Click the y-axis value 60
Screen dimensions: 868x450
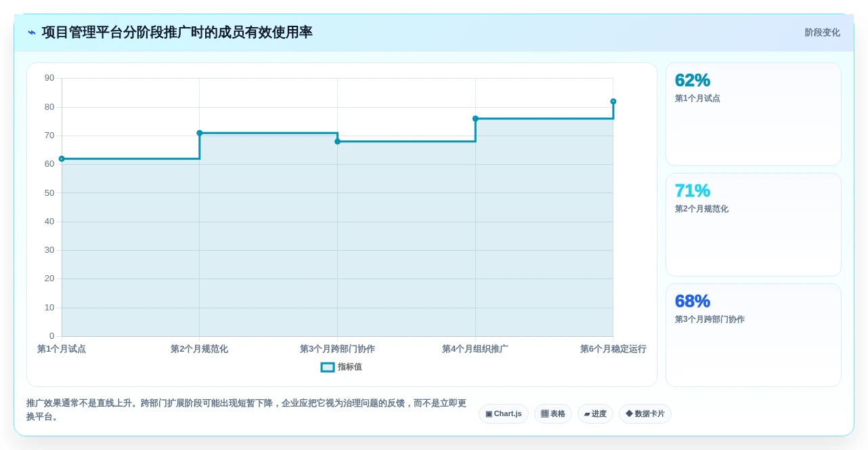pos(49,164)
